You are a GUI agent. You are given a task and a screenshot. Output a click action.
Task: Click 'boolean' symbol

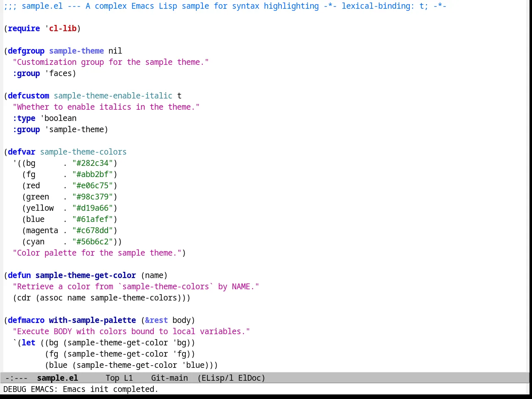point(60,118)
